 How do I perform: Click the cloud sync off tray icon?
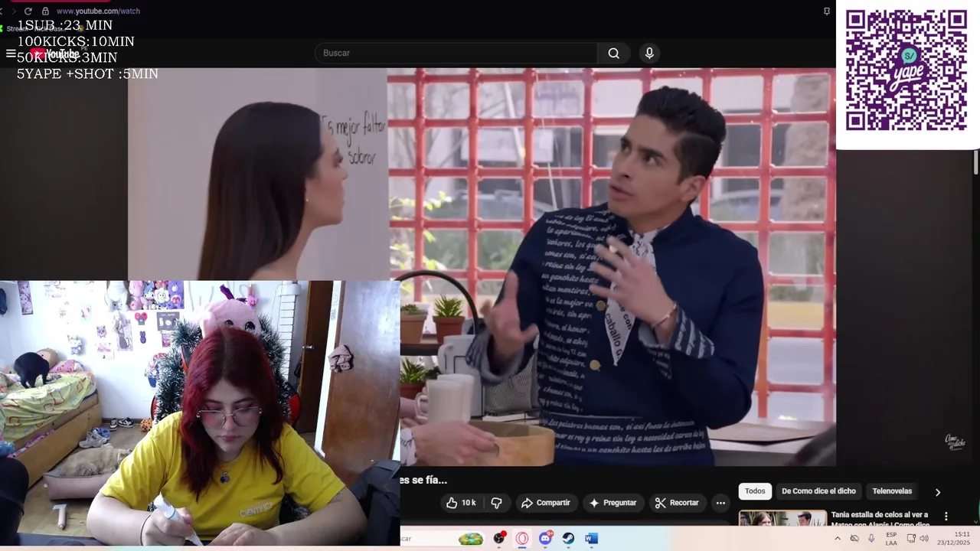tap(854, 539)
